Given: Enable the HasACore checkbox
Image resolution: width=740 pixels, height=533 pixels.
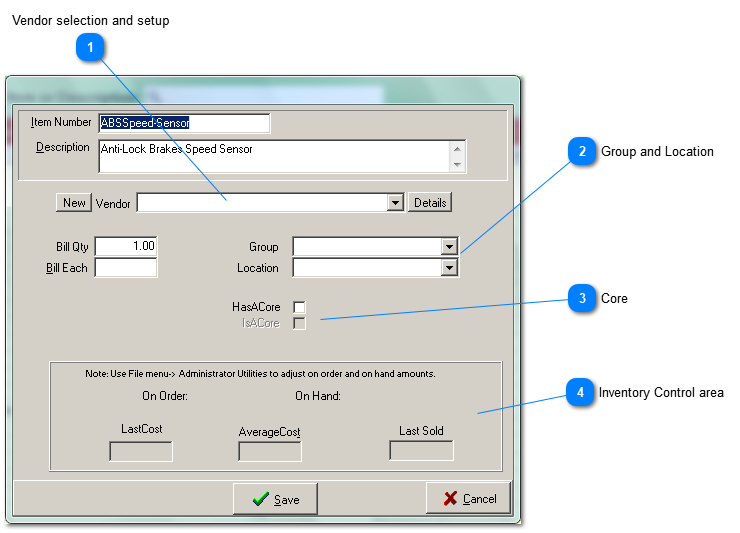Looking at the screenshot, I should click(x=299, y=307).
